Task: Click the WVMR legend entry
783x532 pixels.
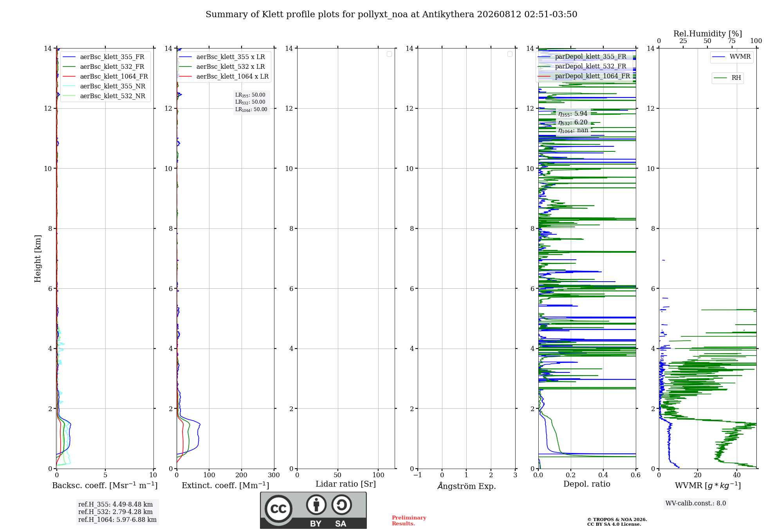Action: 731,57
